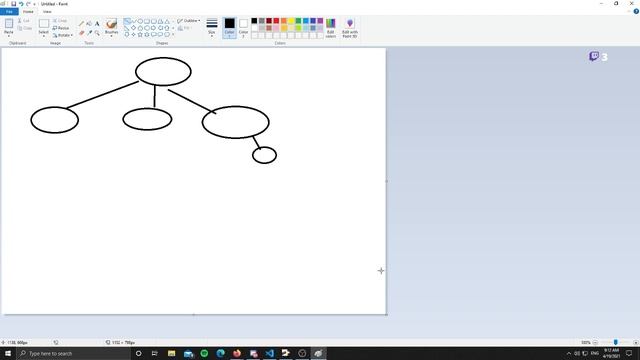This screenshot has width=640, height=360.
Task: Choose the Line shape in Shapes gallery
Action: point(127,21)
